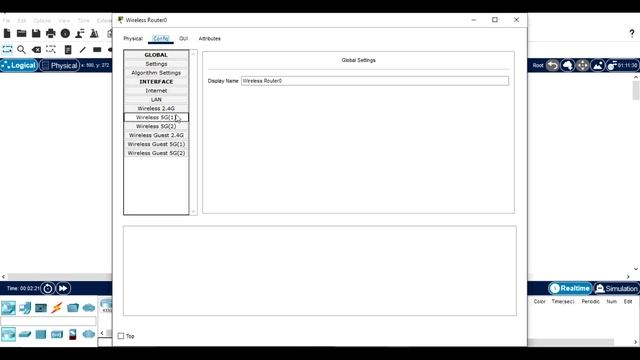
Task: Open the network information icon
Action: [65, 33]
